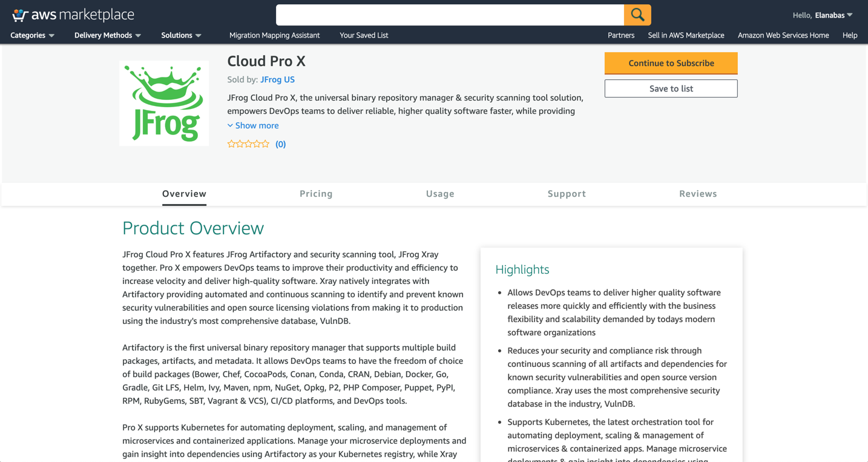Click inside the search input field

(450, 15)
